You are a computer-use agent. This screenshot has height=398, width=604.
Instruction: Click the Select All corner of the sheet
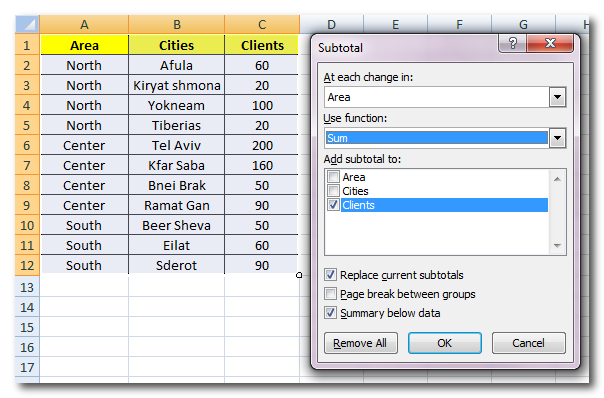pyautogui.click(x=27, y=24)
